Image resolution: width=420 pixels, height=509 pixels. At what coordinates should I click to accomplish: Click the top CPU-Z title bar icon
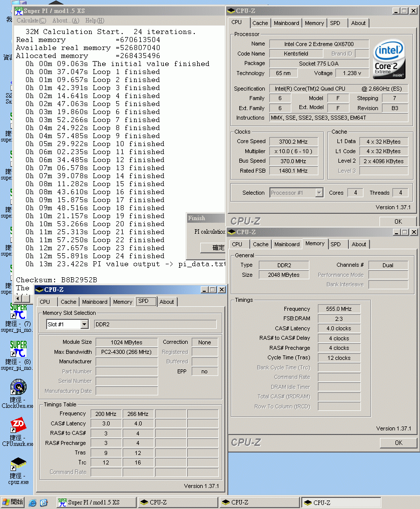[231, 11]
